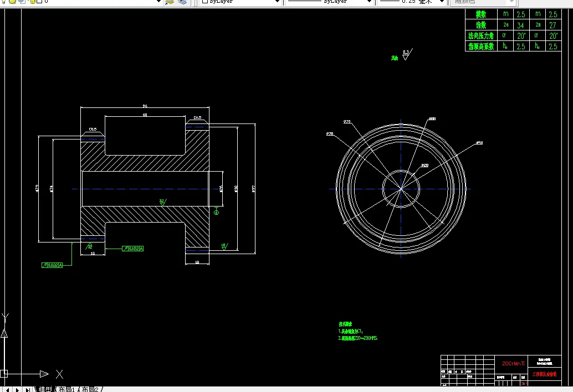The width and height of the screenshot is (573, 392).
Task: Select the tooth count value 34
Action: [520, 25]
